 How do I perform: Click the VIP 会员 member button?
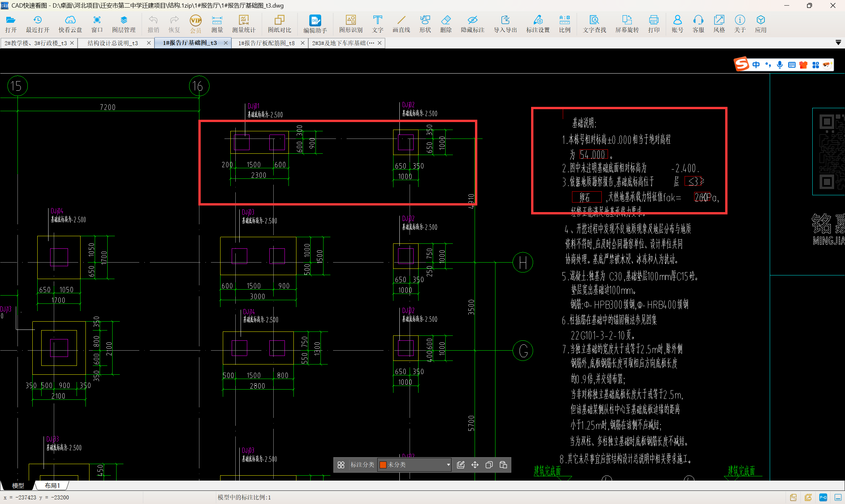pyautogui.click(x=195, y=24)
